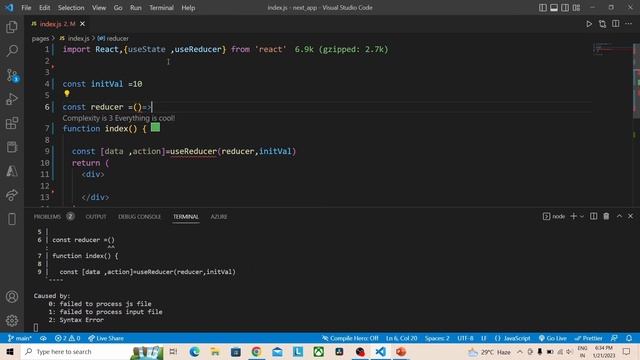Open Run and Debug view
This screenshot has height=360, width=640.
click(x=12, y=99)
